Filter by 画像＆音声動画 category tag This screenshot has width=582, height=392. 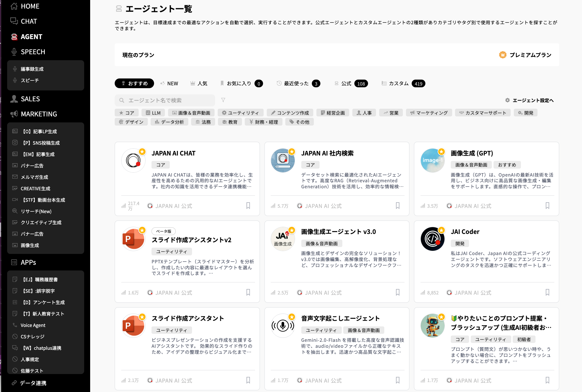191,113
